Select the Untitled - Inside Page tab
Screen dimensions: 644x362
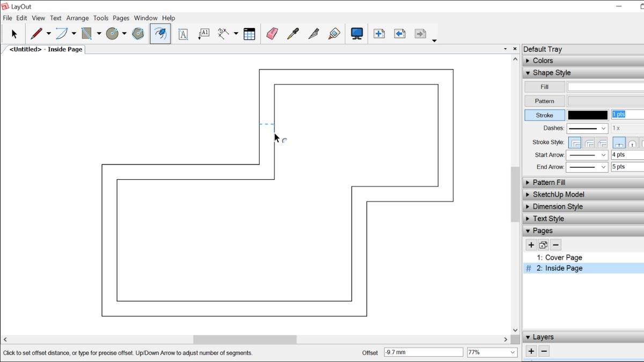pos(45,49)
